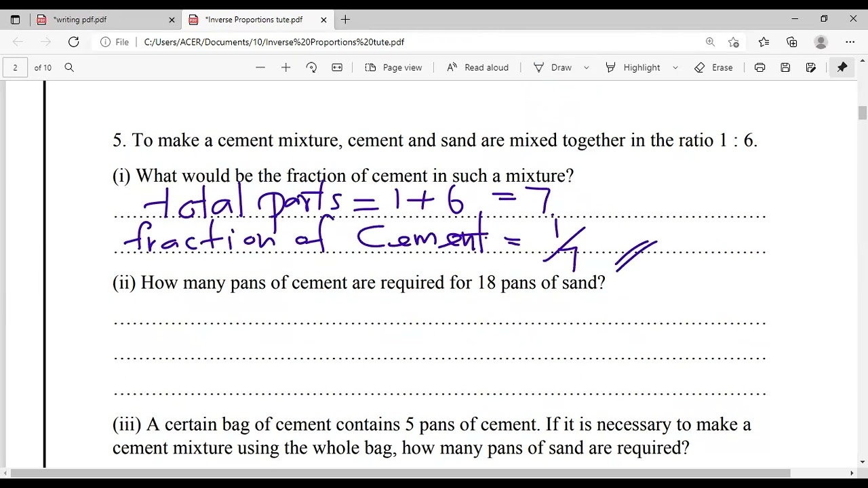Go back to previous page
The width and height of the screenshot is (868, 488).
click(18, 42)
